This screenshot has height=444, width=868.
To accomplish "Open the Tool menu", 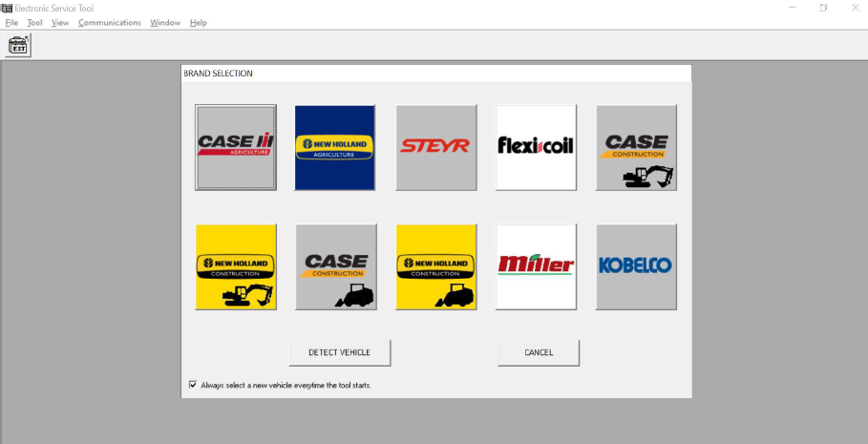I will click(35, 23).
